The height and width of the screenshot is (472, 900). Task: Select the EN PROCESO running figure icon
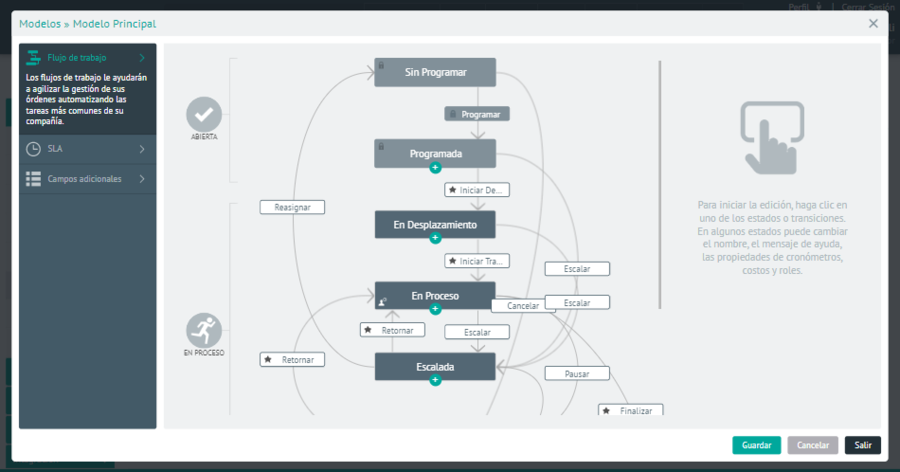point(204,330)
